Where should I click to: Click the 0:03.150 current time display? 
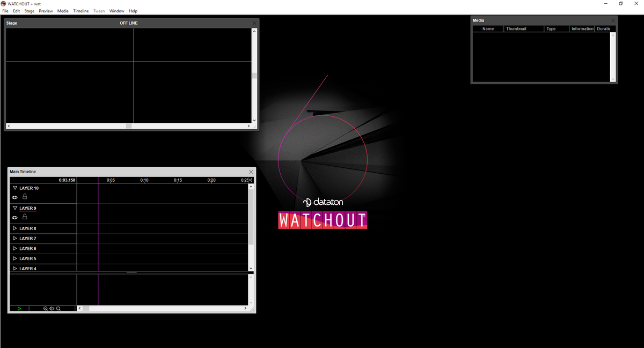click(67, 180)
